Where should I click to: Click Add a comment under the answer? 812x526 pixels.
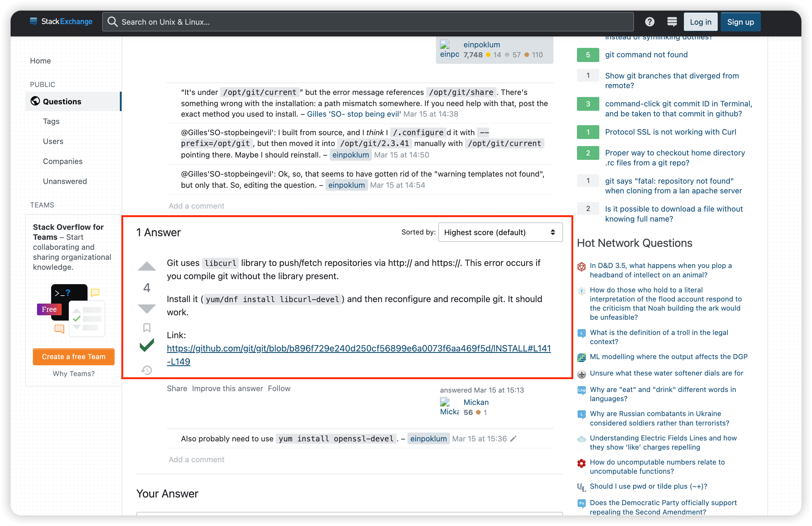click(196, 459)
